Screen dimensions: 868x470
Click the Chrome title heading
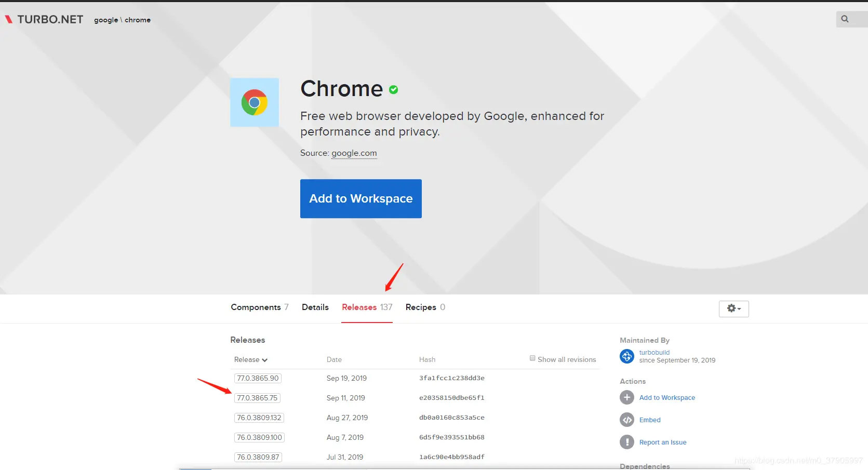tap(342, 89)
